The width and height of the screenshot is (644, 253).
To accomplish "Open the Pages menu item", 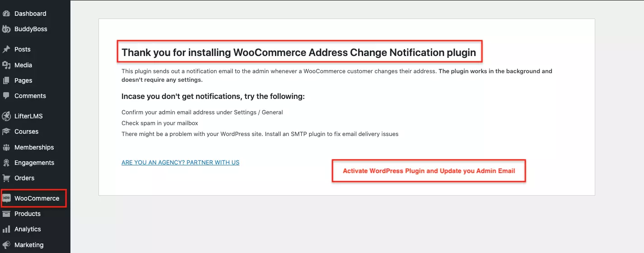I will (23, 80).
